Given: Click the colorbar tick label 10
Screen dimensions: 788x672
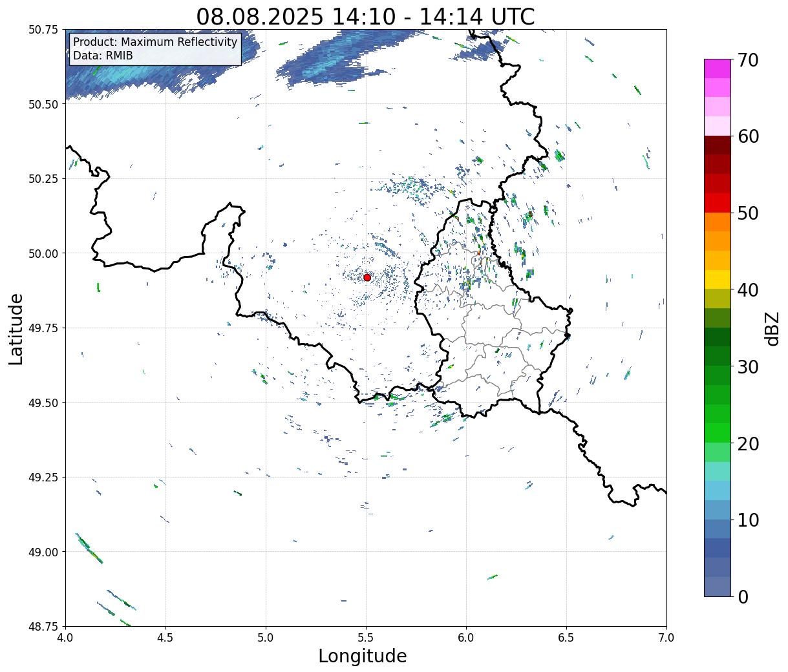Looking at the screenshot, I should click(x=748, y=520).
